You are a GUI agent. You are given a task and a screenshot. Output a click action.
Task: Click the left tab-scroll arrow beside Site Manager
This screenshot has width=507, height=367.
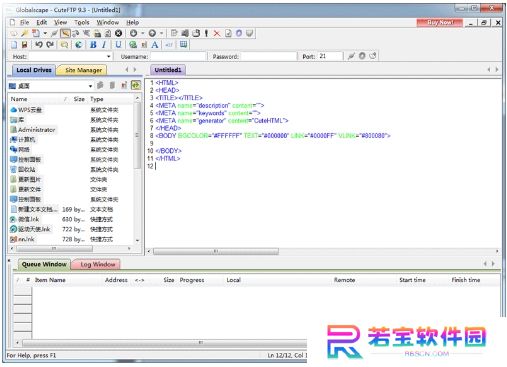point(127,70)
